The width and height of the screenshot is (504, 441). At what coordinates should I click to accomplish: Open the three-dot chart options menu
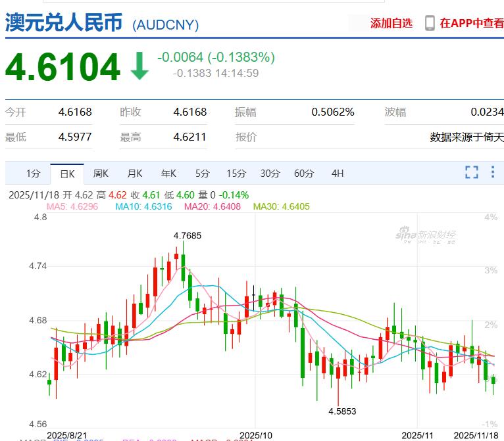point(492,173)
